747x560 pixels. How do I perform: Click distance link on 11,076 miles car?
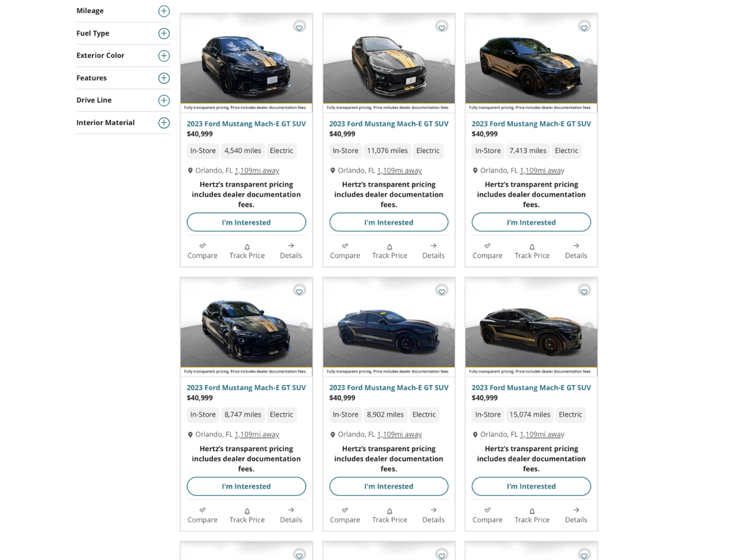click(x=400, y=170)
